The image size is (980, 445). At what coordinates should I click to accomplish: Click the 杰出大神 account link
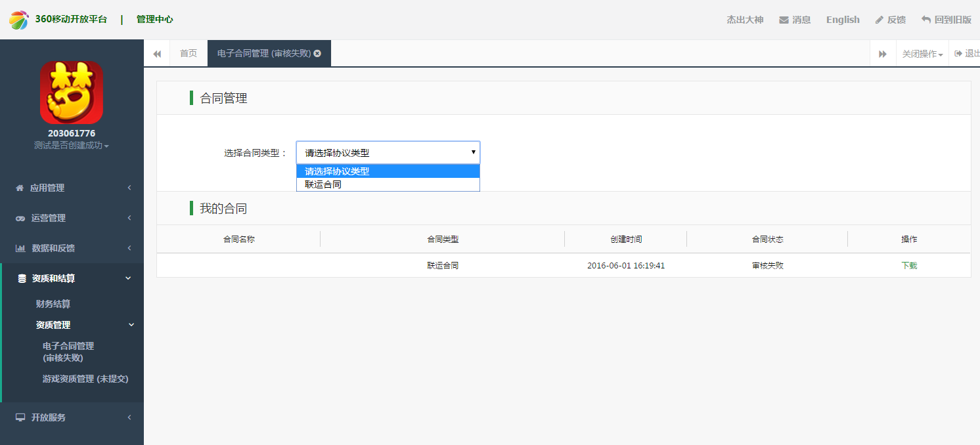coord(745,20)
